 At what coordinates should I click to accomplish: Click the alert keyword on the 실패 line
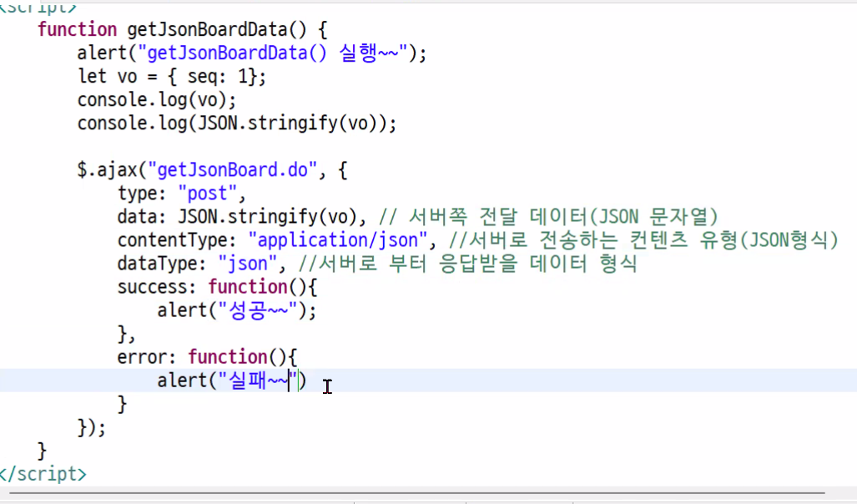click(182, 381)
